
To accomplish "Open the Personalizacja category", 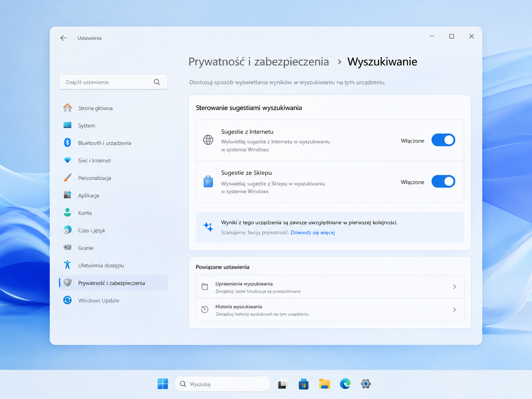I will coord(113,178).
